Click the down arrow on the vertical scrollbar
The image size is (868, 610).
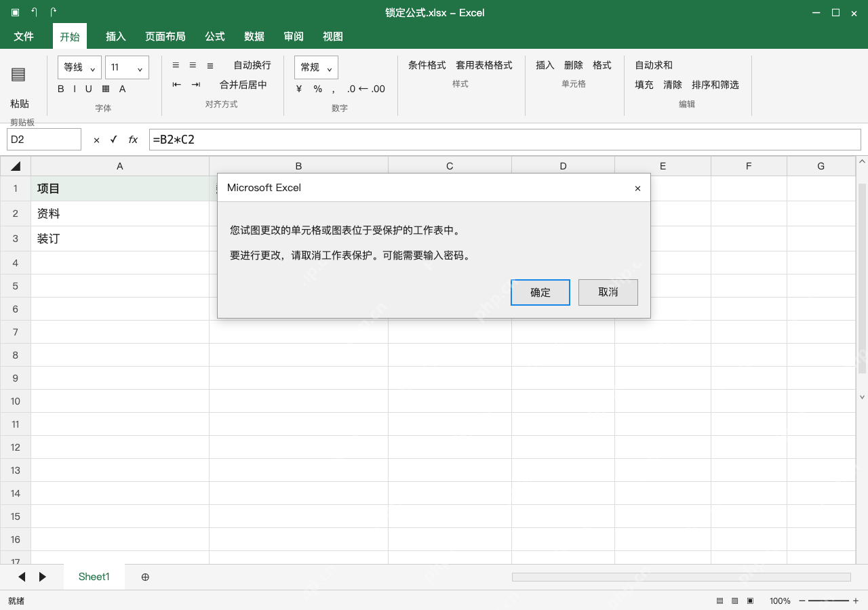863,397
